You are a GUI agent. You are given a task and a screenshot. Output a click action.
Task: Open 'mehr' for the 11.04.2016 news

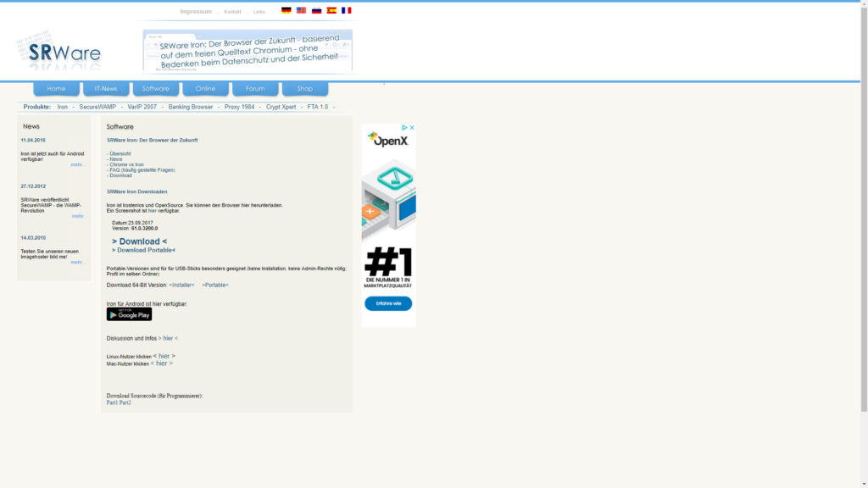pos(77,165)
